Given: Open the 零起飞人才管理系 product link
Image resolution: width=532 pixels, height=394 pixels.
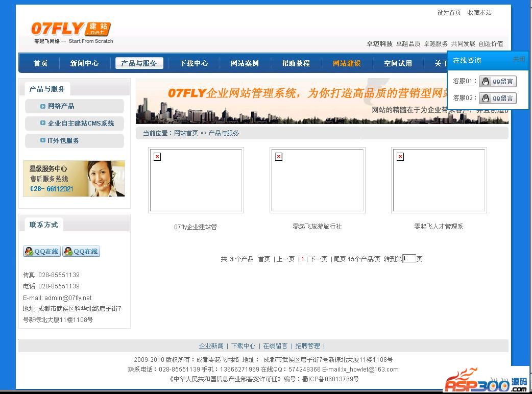Looking at the screenshot, I should [439, 227].
